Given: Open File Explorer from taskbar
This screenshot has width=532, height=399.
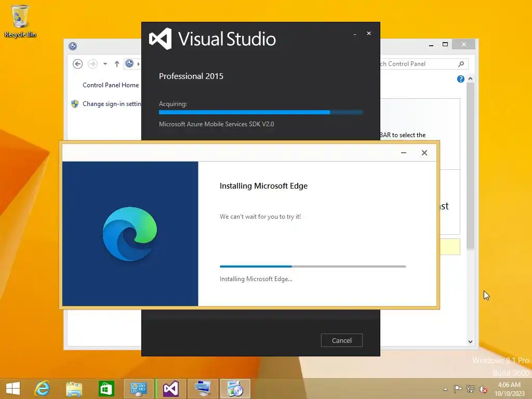Looking at the screenshot, I should pyautogui.click(x=74, y=389).
